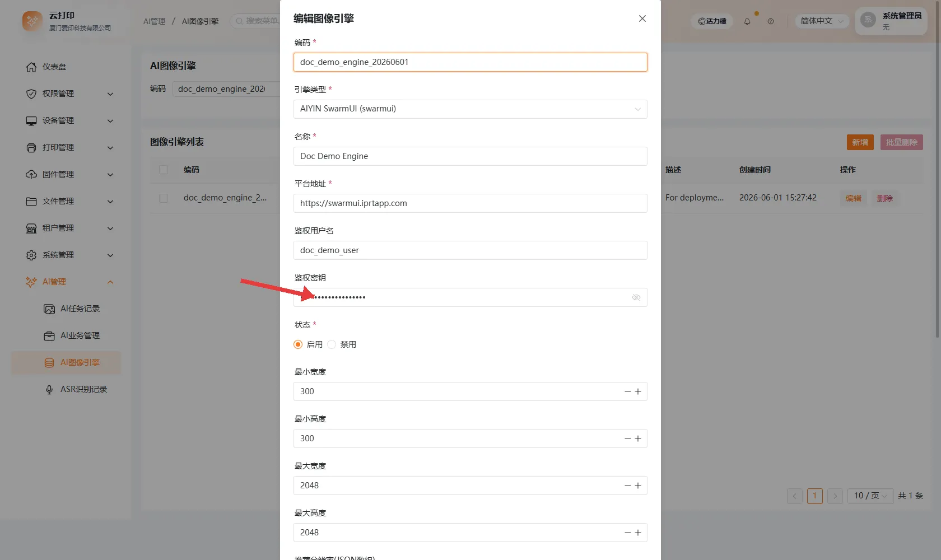
Task: Expand 文件管理 menu chevron
Action: click(110, 202)
